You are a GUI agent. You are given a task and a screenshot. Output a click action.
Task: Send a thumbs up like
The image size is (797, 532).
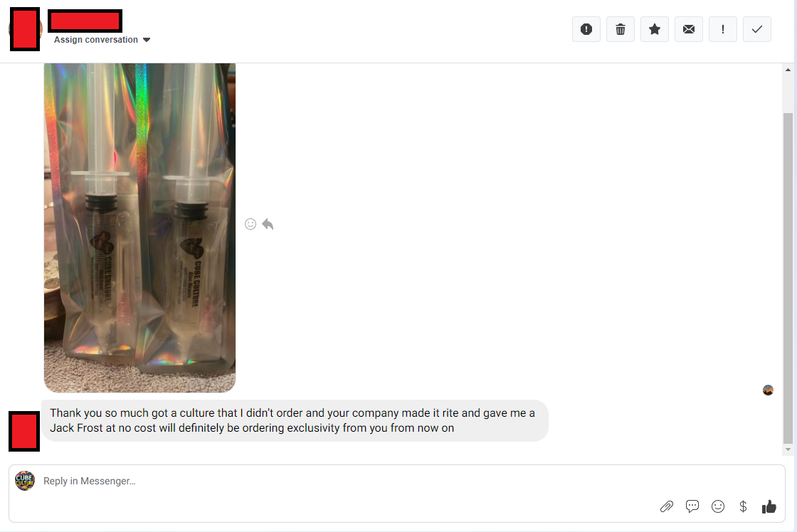pyautogui.click(x=769, y=506)
